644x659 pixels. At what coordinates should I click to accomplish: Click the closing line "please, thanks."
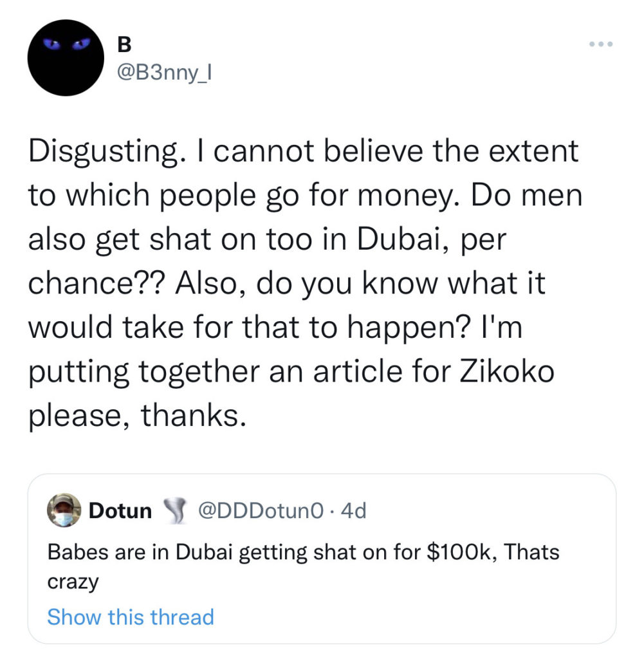pyautogui.click(x=136, y=417)
